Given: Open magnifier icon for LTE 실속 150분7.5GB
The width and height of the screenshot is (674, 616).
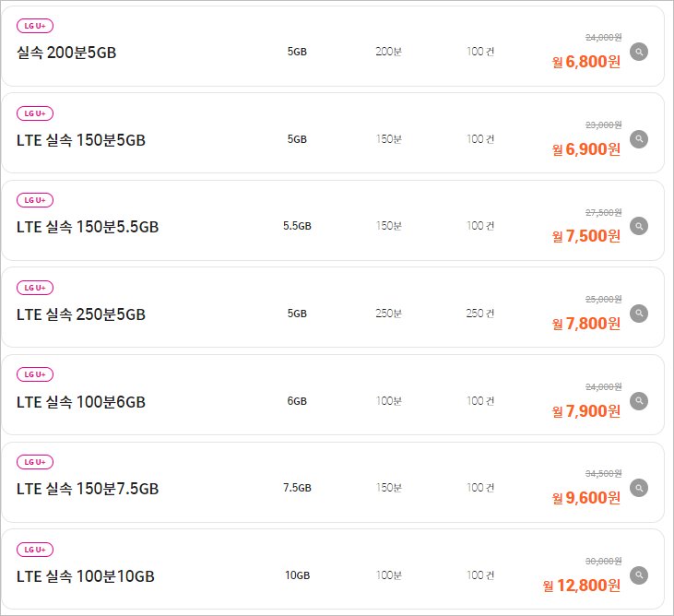Looking at the screenshot, I should coord(639,488).
